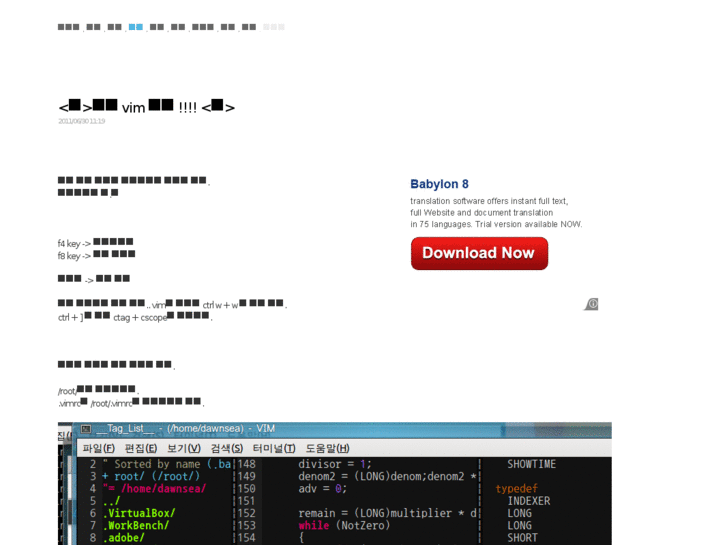
Task: Open the 편집(E) menu in VIM window
Action: click(141, 449)
